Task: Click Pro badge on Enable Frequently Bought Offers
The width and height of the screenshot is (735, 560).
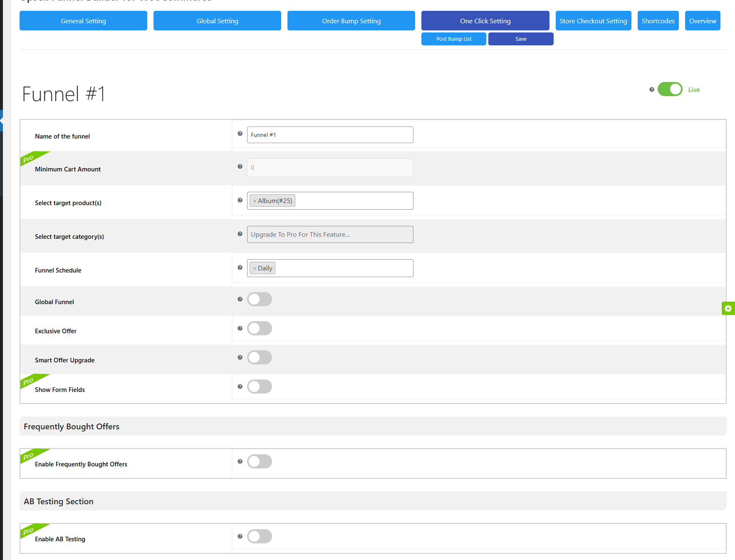Action: [x=30, y=456]
